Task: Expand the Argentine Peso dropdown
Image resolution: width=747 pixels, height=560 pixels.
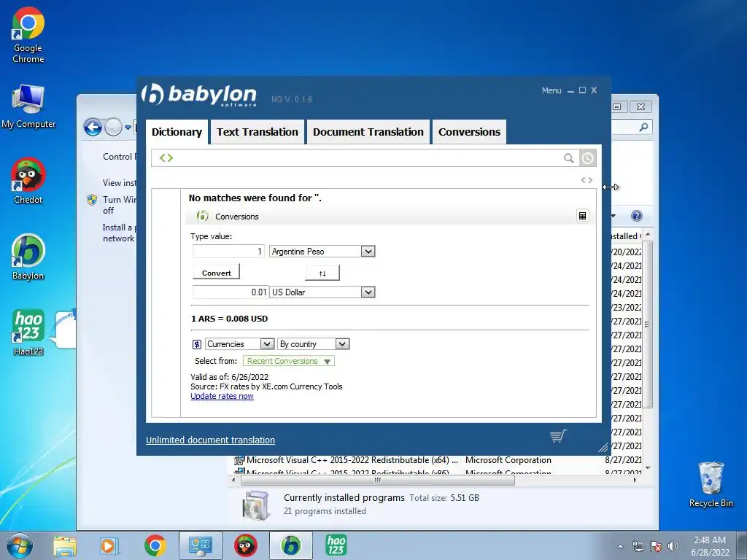Action: point(368,252)
